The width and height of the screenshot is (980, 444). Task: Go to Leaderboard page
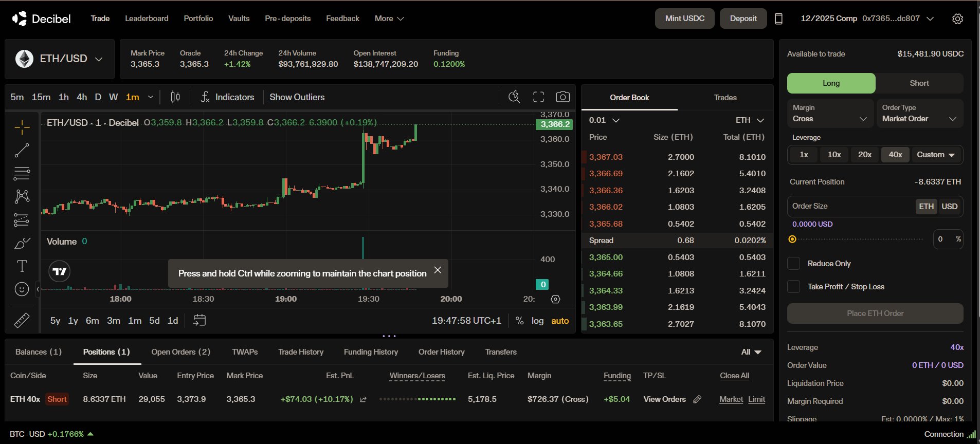tap(147, 18)
